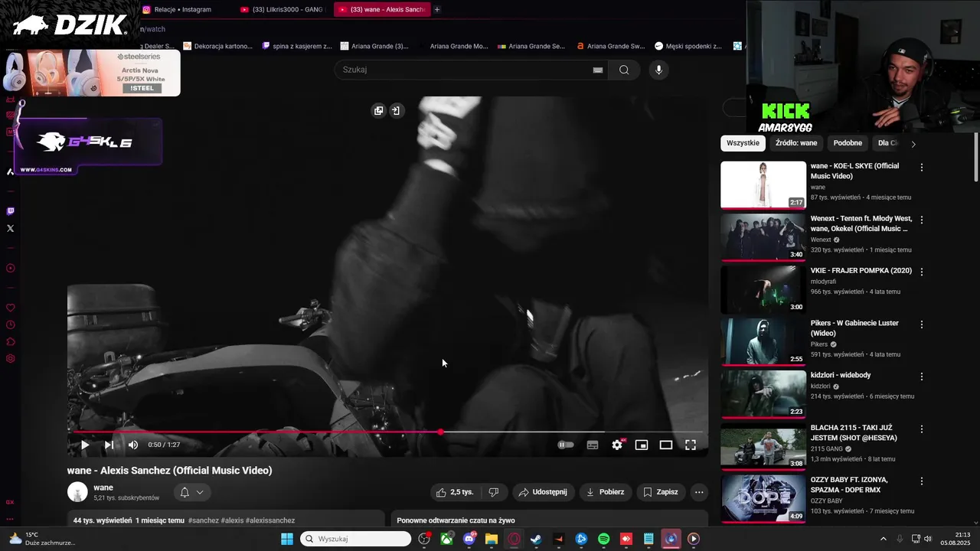Open the heart icon in sidebar
980x551 pixels.
point(10,308)
